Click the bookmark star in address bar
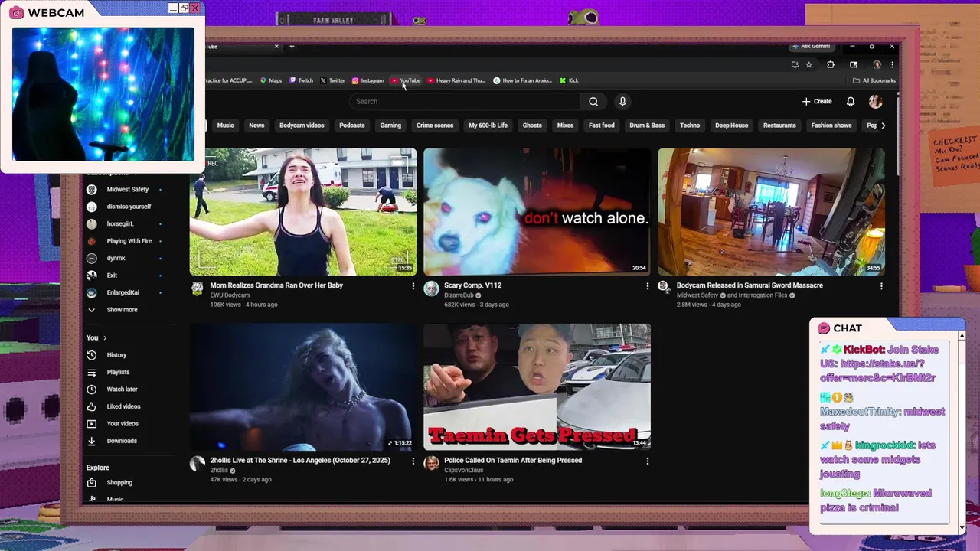Screen dimensions: 980x551 pos(808,65)
